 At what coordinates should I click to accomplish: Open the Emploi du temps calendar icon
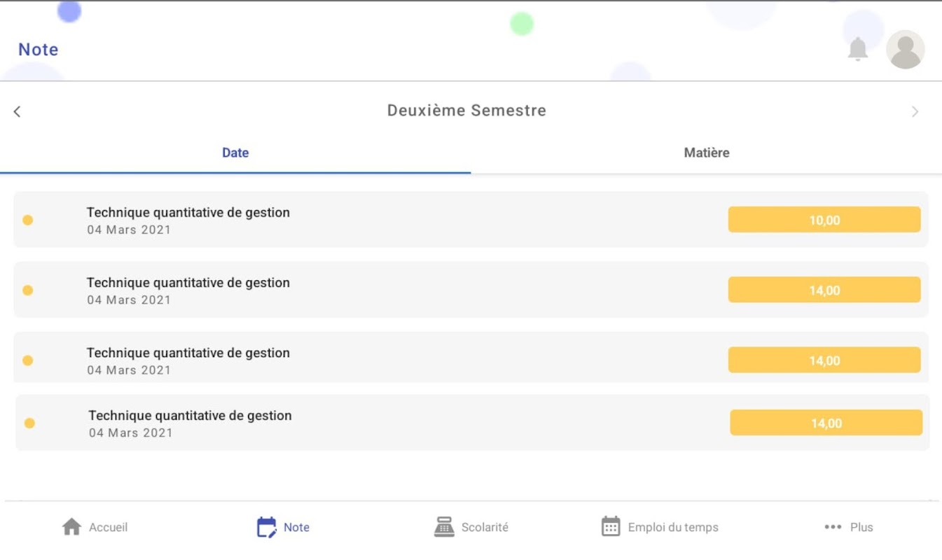611,527
